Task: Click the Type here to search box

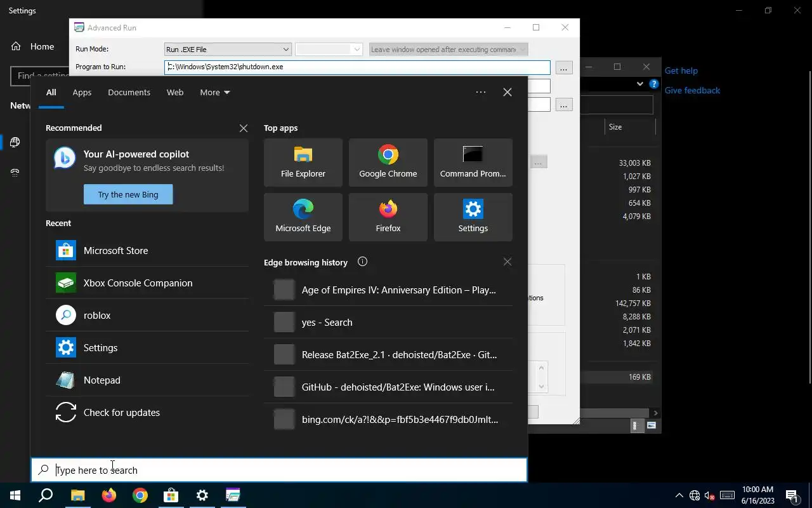Action: (279, 470)
